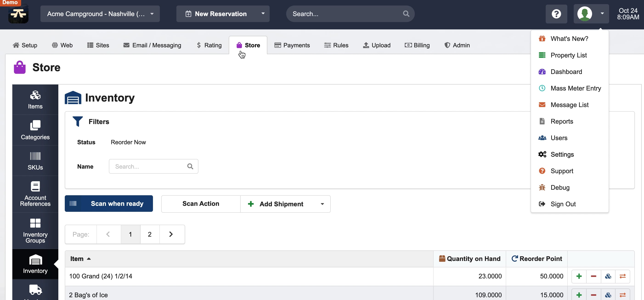Click the user avatar icon

(585, 14)
